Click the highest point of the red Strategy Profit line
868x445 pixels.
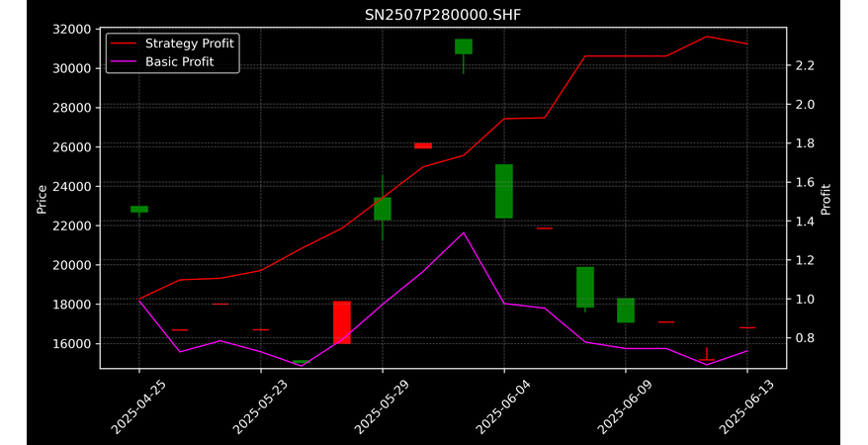706,37
